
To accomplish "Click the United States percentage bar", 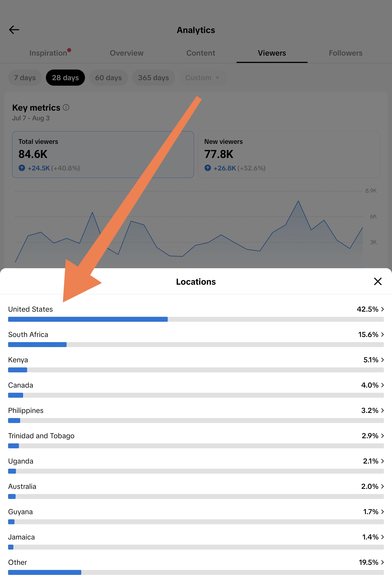I will (x=196, y=319).
